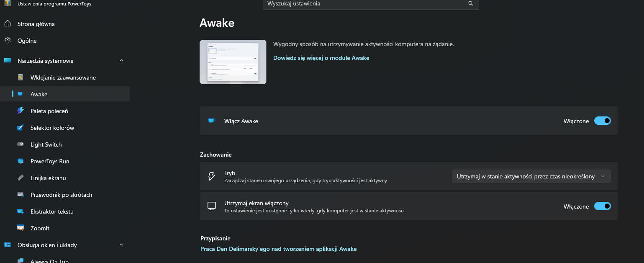Select the Ekstraktor tekstu icon
This screenshot has width=644, height=263.
pyautogui.click(x=21, y=211)
